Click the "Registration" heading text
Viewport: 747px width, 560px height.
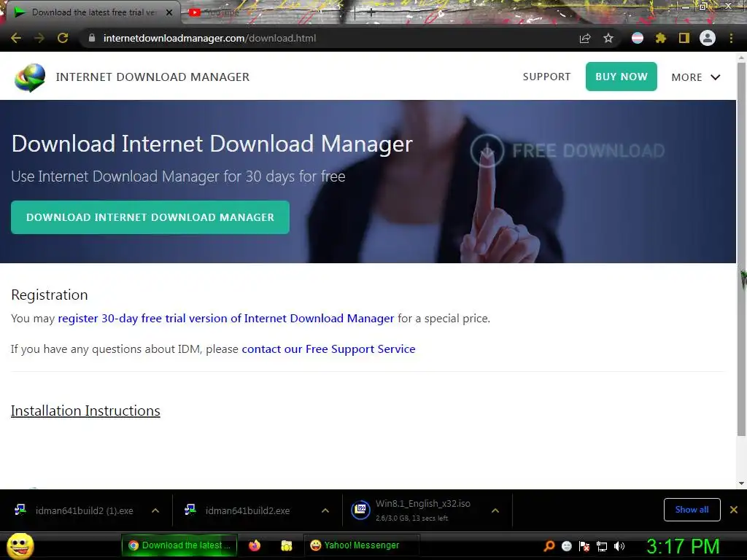pyautogui.click(x=50, y=295)
